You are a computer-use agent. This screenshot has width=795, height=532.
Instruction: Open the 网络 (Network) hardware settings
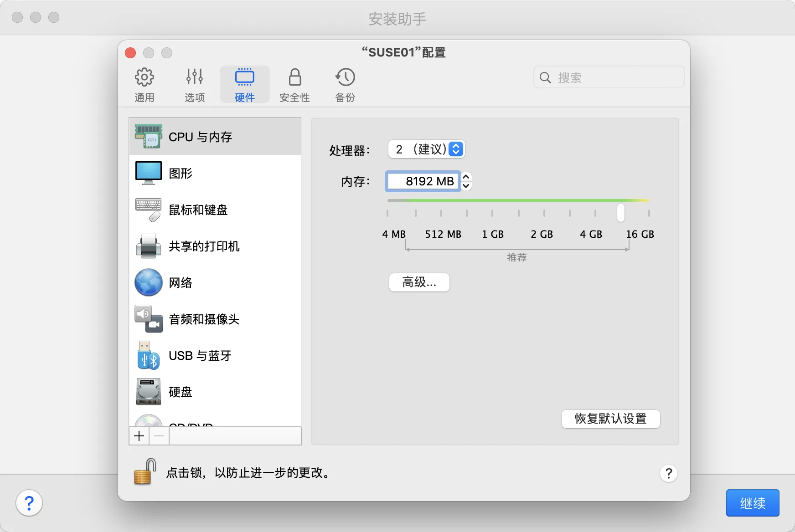point(181,282)
